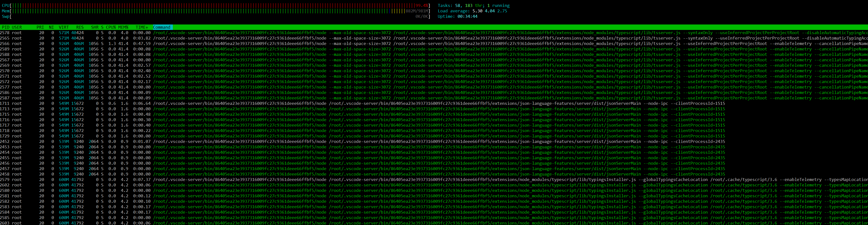This screenshot has width=868, height=225.
Task: Select the process row with PID 2569
Action: click(434, 65)
